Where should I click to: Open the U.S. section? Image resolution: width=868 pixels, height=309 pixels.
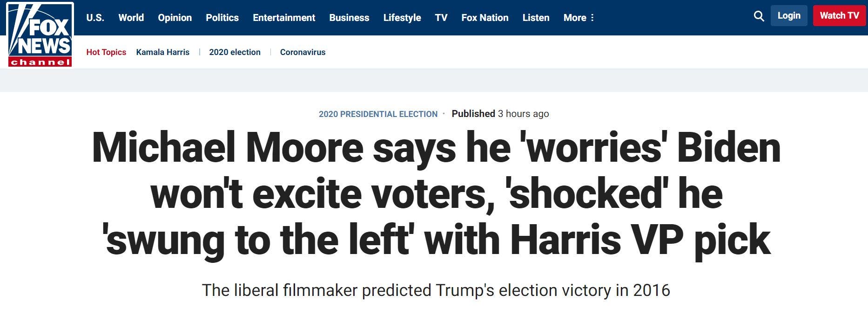pyautogui.click(x=95, y=18)
